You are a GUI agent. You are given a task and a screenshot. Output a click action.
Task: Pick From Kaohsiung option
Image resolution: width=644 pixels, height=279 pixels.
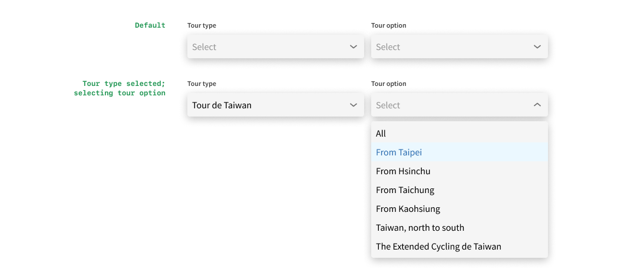(x=459, y=209)
